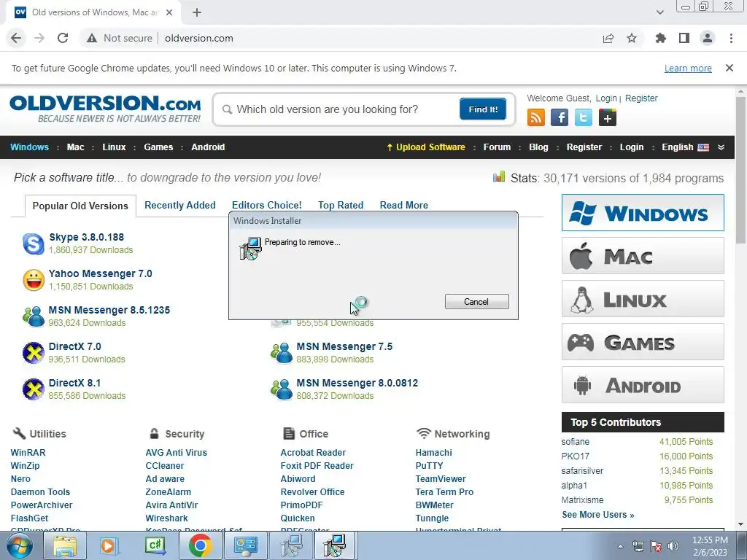This screenshot has width=747, height=560.
Task: Open the Wireshark security link
Action: coord(167,518)
